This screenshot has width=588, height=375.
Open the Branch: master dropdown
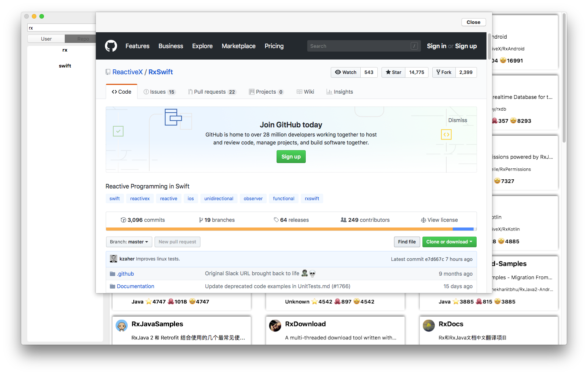(x=129, y=242)
